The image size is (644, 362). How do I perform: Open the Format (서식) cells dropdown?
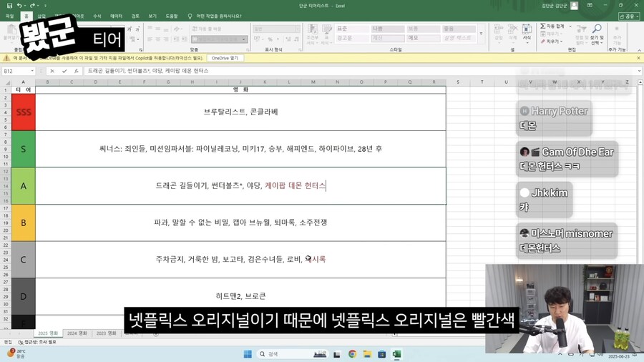pyautogui.click(x=527, y=34)
